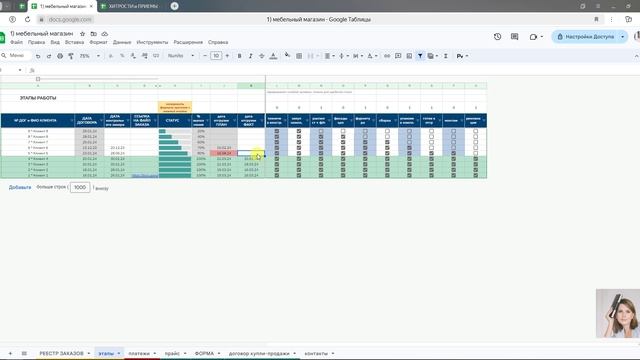This screenshot has width=640, height=360.
Task: Toggle монтаж checkbox for Клиент 9
Action: point(453,131)
